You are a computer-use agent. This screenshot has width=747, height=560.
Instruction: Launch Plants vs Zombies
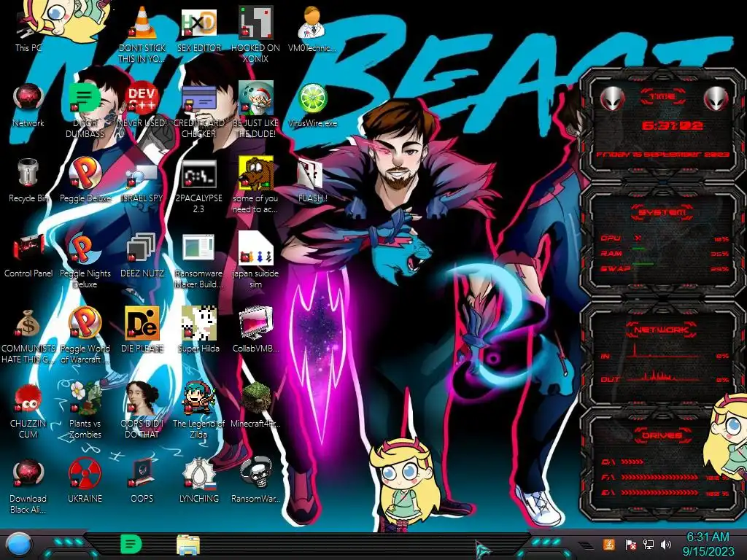(x=85, y=410)
